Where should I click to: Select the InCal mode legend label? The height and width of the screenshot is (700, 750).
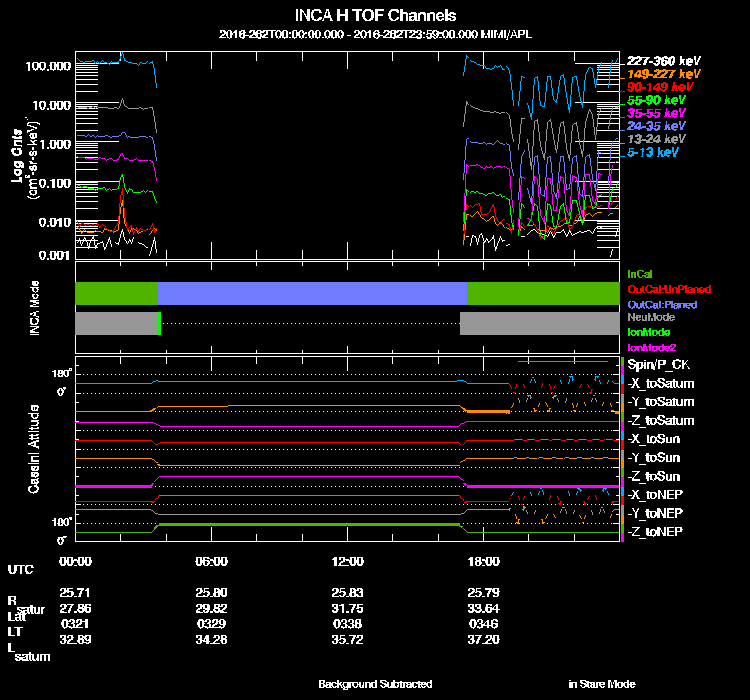tap(640, 273)
